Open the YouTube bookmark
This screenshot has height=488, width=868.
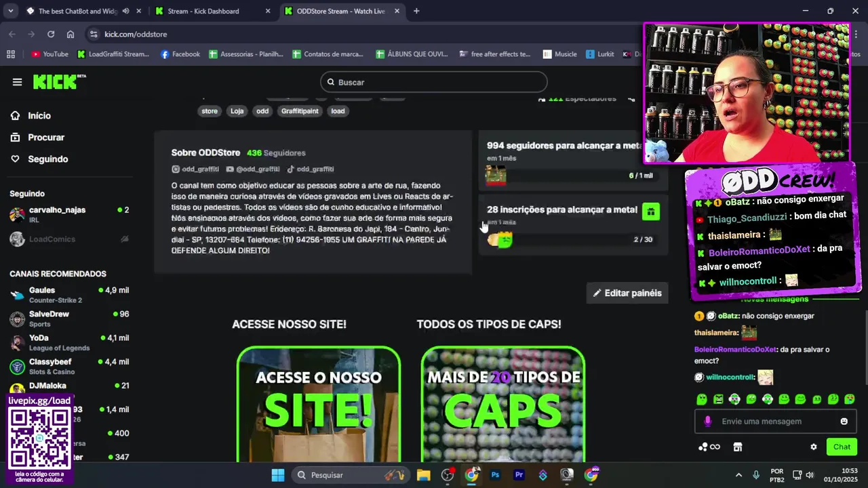tap(50, 54)
